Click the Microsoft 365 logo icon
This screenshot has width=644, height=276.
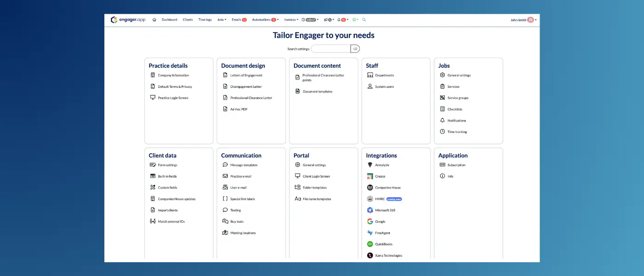pyautogui.click(x=370, y=210)
